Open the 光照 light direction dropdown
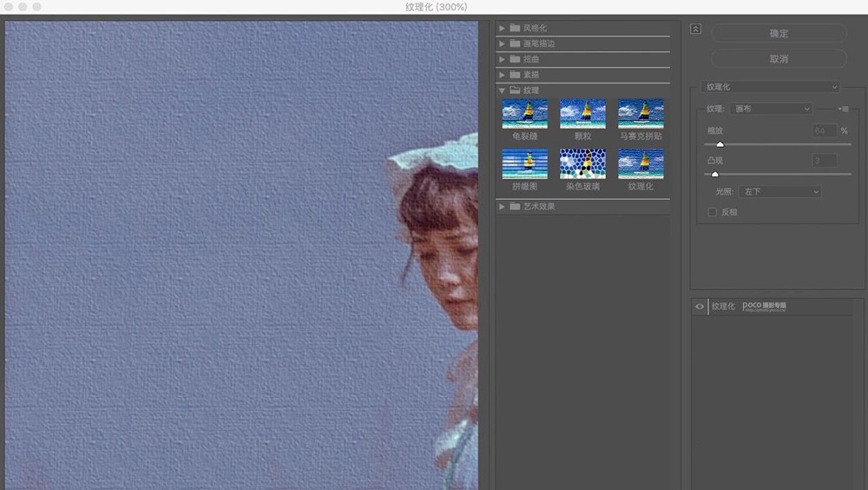Viewport: 868px width, 490px height. [x=779, y=191]
